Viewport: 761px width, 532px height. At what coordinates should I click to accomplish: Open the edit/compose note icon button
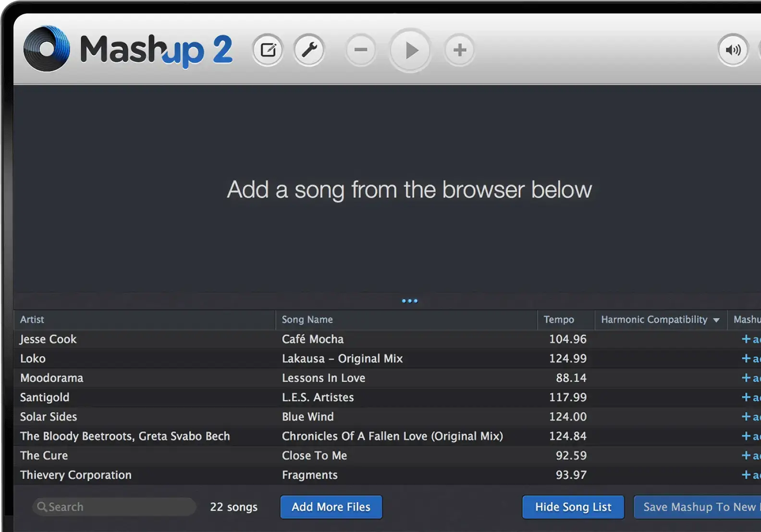pos(268,49)
